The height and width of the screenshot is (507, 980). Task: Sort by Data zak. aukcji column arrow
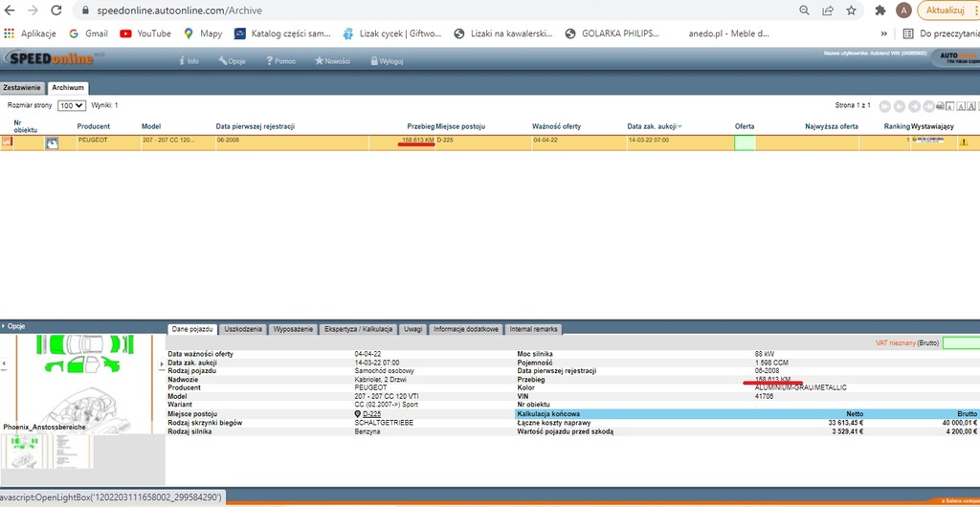pos(680,126)
